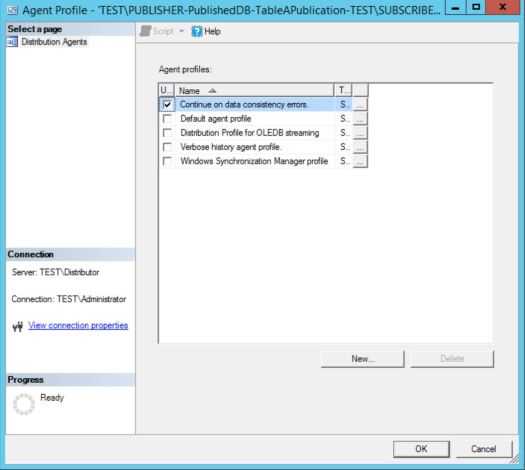This screenshot has width=525, height=470.
Task: Expand the Script dropdown arrow
Action: click(182, 31)
